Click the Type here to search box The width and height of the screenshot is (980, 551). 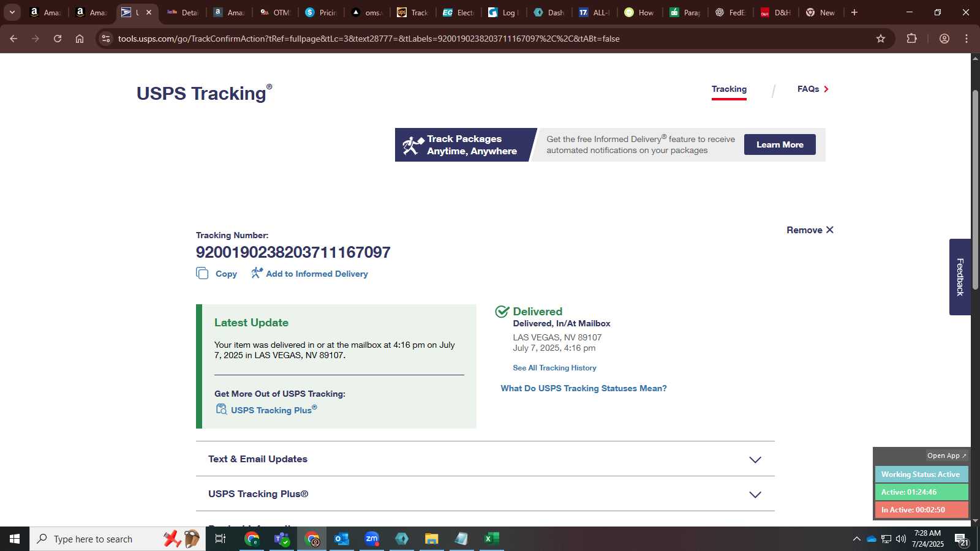[x=118, y=539]
